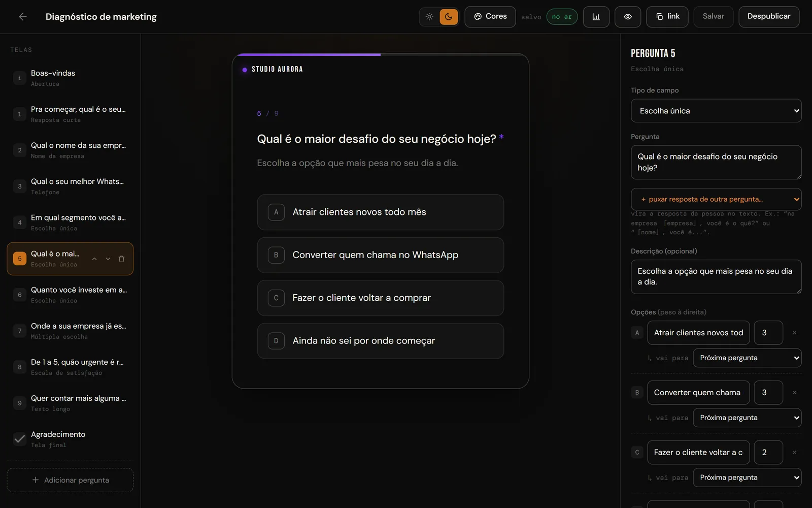The height and width of the screenshot is (508, 812).
Task: Preview form with the eye icon
Action: click(x=628, y=17)
